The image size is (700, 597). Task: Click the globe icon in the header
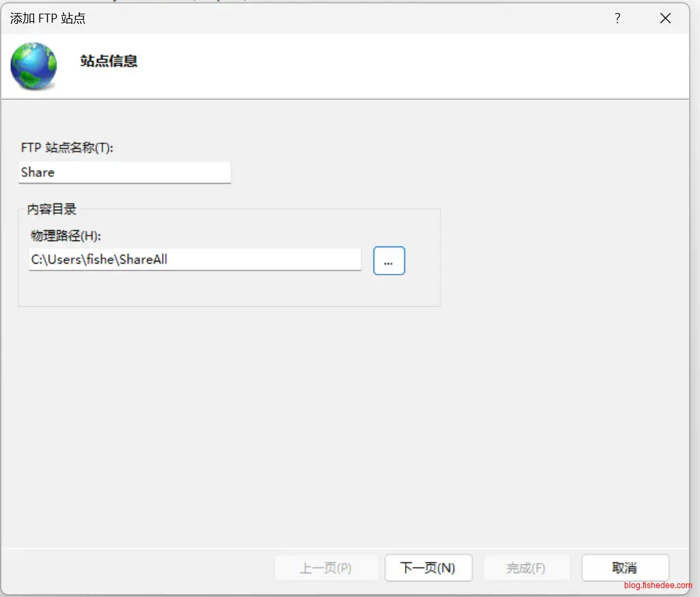(33, 66)
